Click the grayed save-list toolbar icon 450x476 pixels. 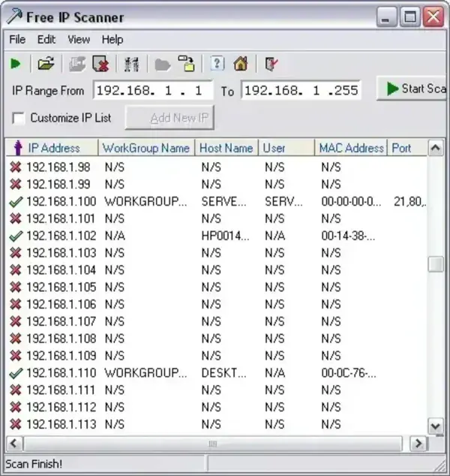coord(77,64)
